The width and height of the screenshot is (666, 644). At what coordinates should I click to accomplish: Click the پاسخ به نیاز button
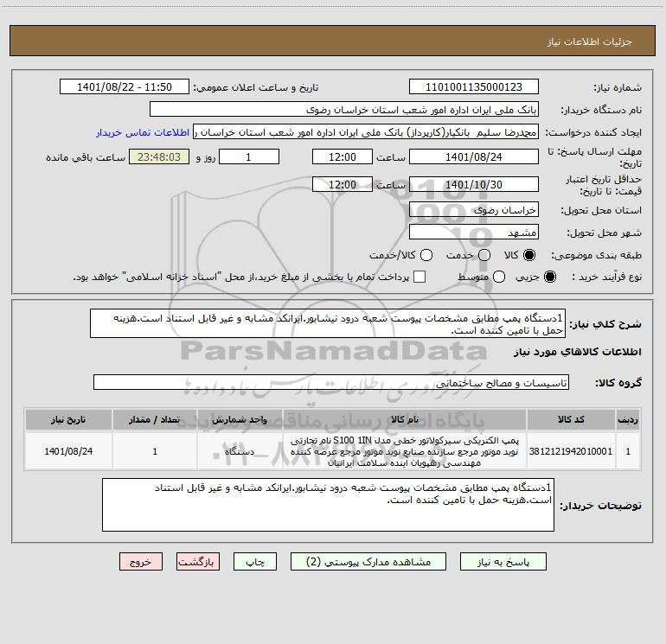pyautogui.click(x=503, y=562)
